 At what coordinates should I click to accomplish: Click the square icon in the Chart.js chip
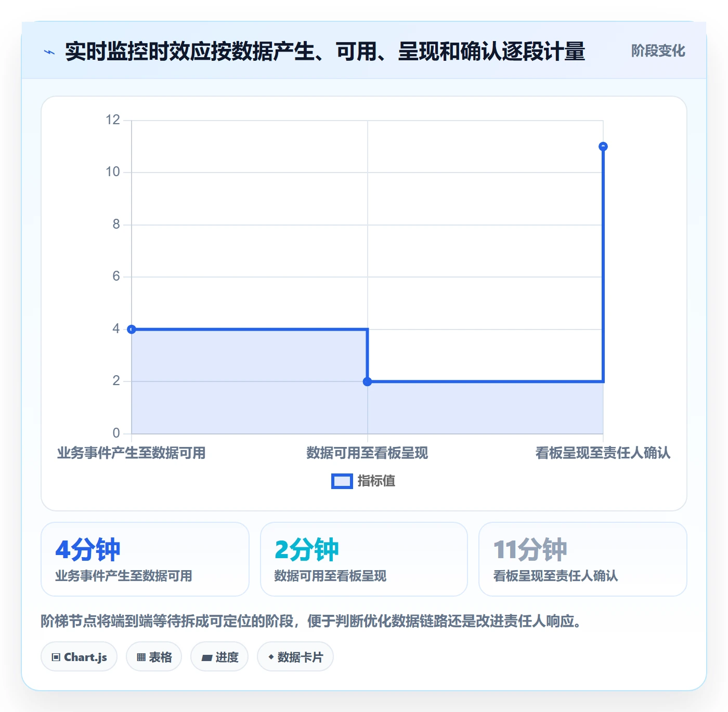[x=56, y=657]
